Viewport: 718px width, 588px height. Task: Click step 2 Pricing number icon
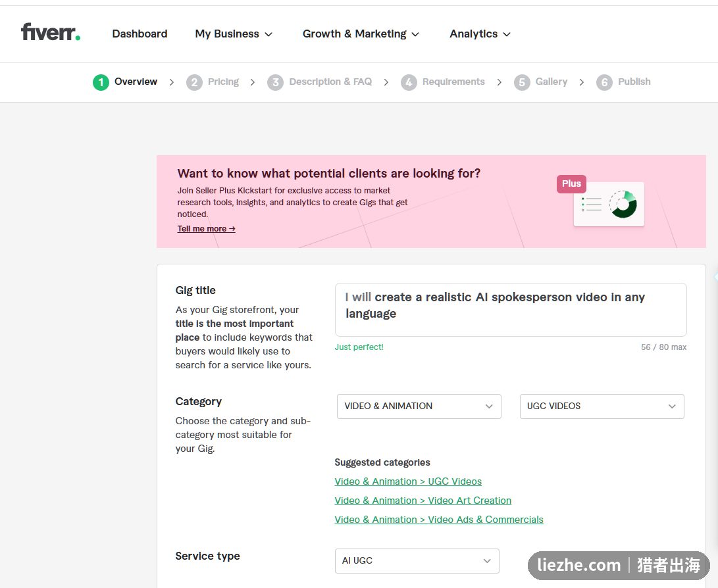tap(194, 82)
